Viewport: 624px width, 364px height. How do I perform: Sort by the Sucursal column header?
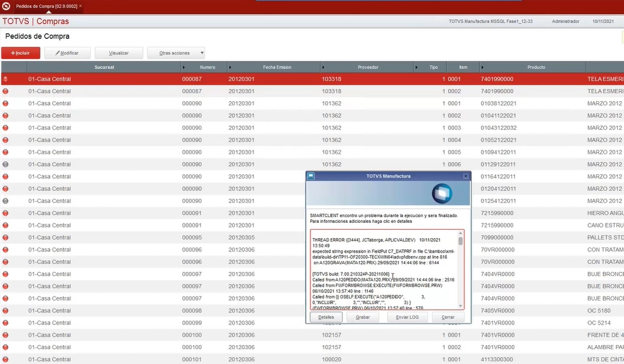pyautogui.click(x=104, y=67)
